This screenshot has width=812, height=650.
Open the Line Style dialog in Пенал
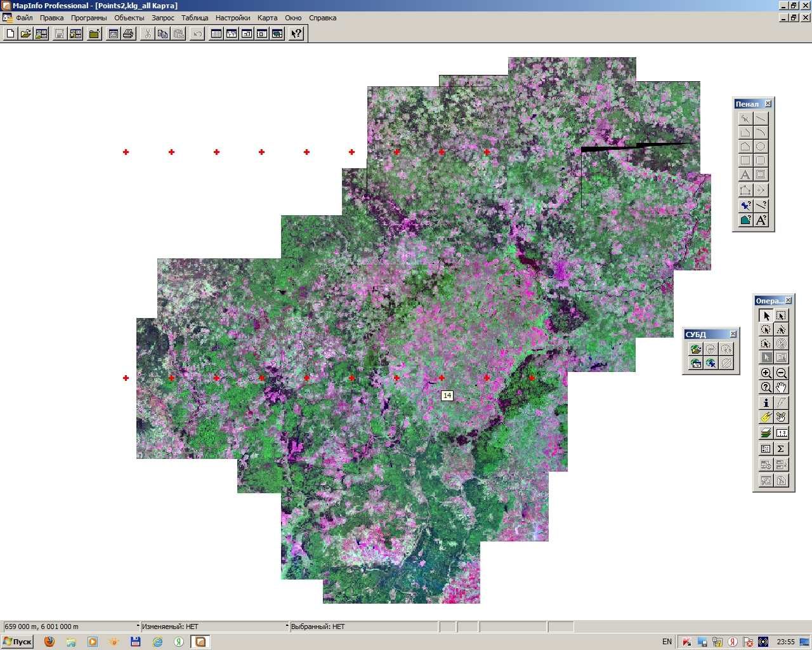coord(761,205)
